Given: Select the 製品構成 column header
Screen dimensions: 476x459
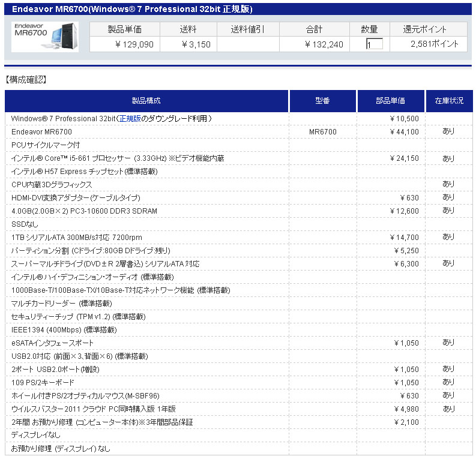Looking at the screenshot, I should (x=146, y=101).
